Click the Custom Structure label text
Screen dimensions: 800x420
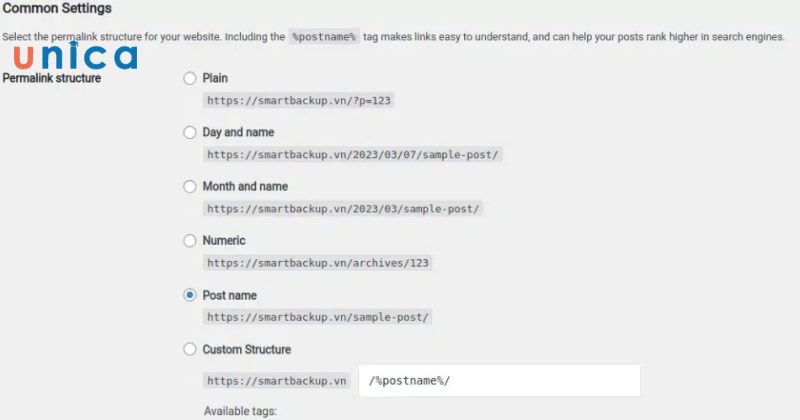click(x=246, y=349)
